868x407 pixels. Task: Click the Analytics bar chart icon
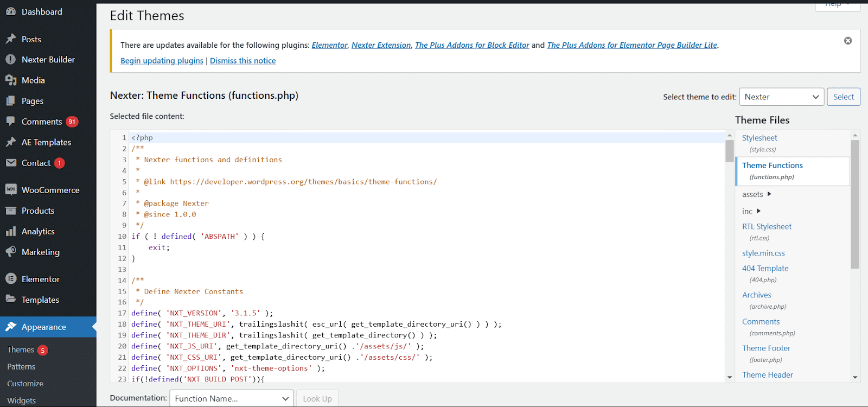11,231
